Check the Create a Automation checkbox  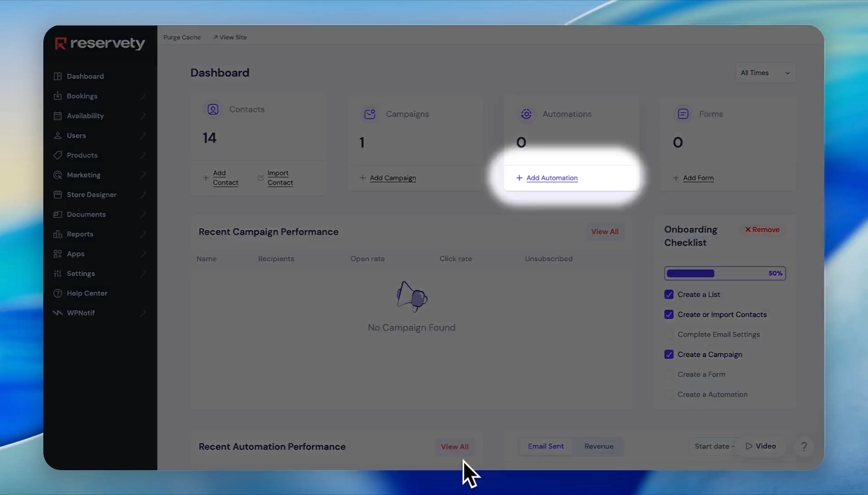click(669, 394)
